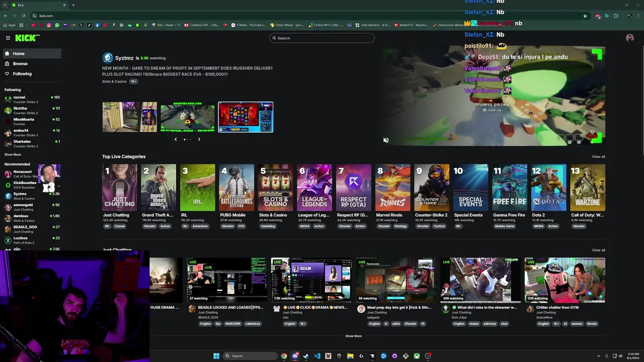644x362 pixels.
Task: Open WhatsApp bookmark icon
Action: coord(57,25)
